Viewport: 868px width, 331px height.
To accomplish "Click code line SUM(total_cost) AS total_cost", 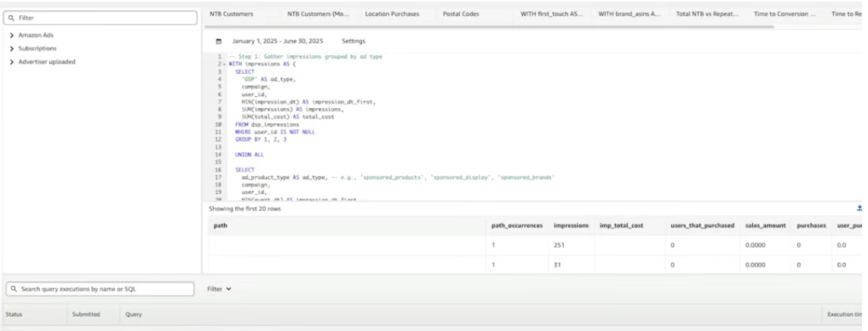I will (x=288, y=117).
